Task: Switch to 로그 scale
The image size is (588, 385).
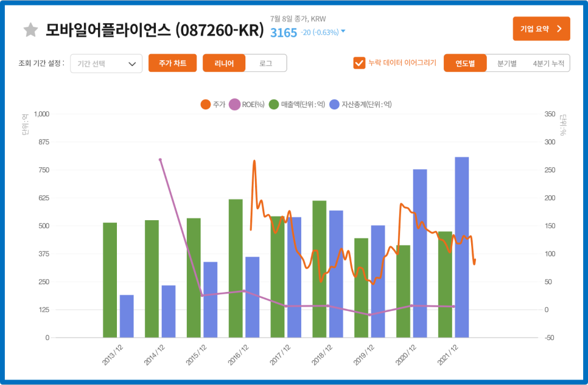Action: point(266,63)
